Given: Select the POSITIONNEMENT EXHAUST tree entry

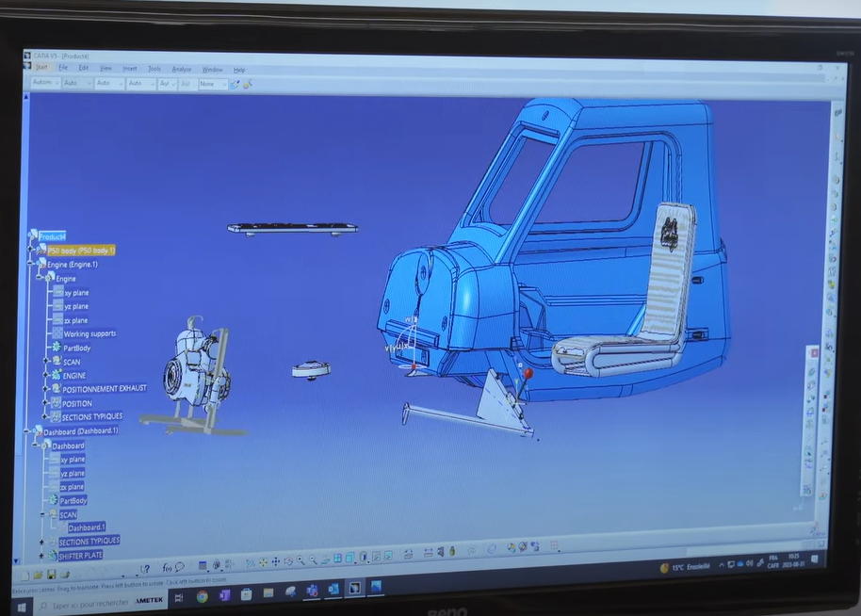Looking at the screenshot, I should [102, 388].
